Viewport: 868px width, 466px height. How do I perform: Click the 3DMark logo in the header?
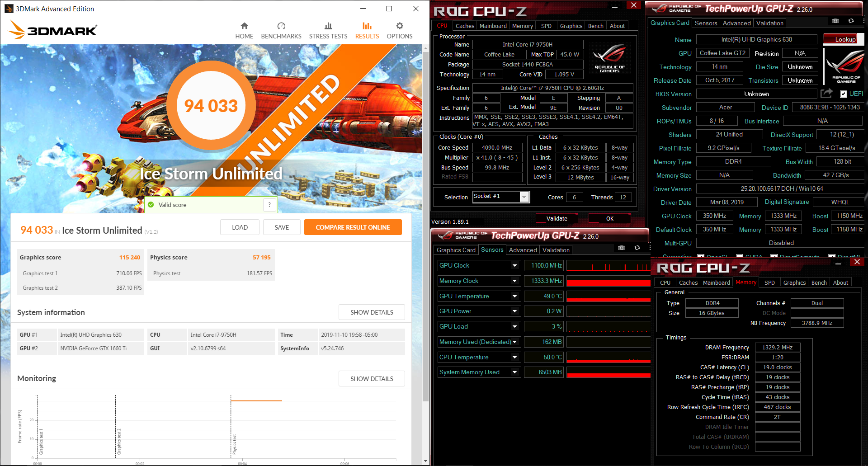tap(53, 30)
